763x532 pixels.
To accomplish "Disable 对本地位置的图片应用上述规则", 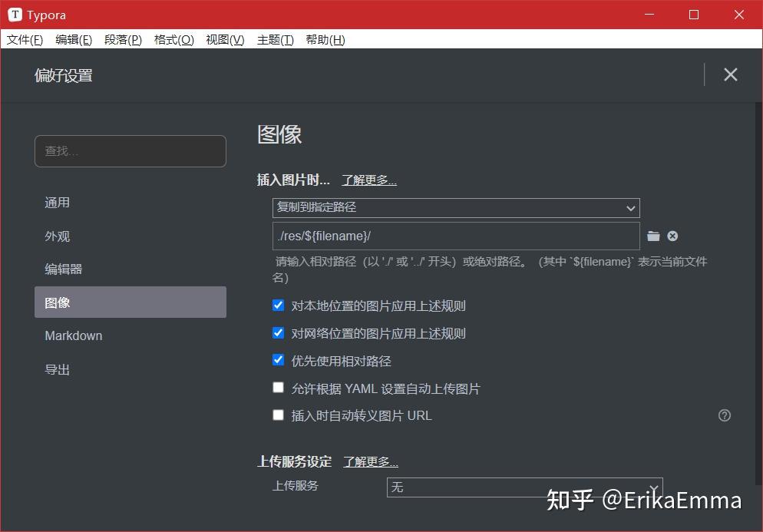I will pyautogui.click(x=278, y=305).
